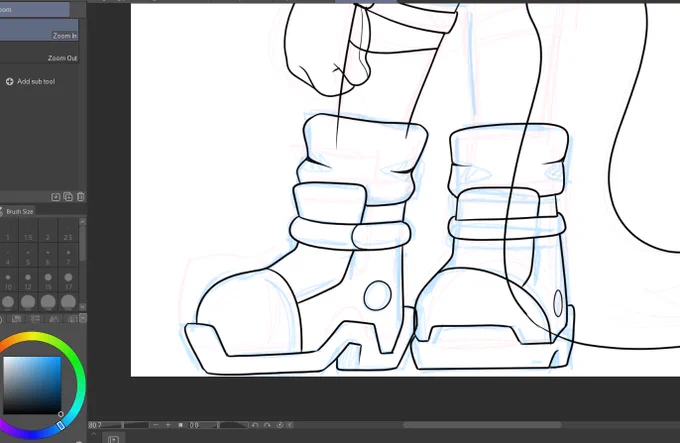Viewport: 680px width, 443px height.
Task: Select the Zoom Out sub tool
Action: click(x=39, y=53)
